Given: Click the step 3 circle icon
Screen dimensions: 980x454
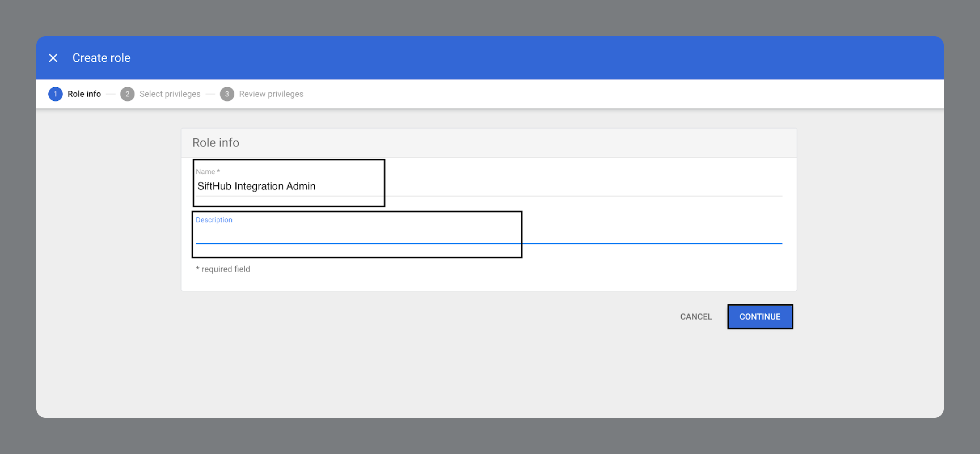Looking at the screenshot, I should (227, 94).
